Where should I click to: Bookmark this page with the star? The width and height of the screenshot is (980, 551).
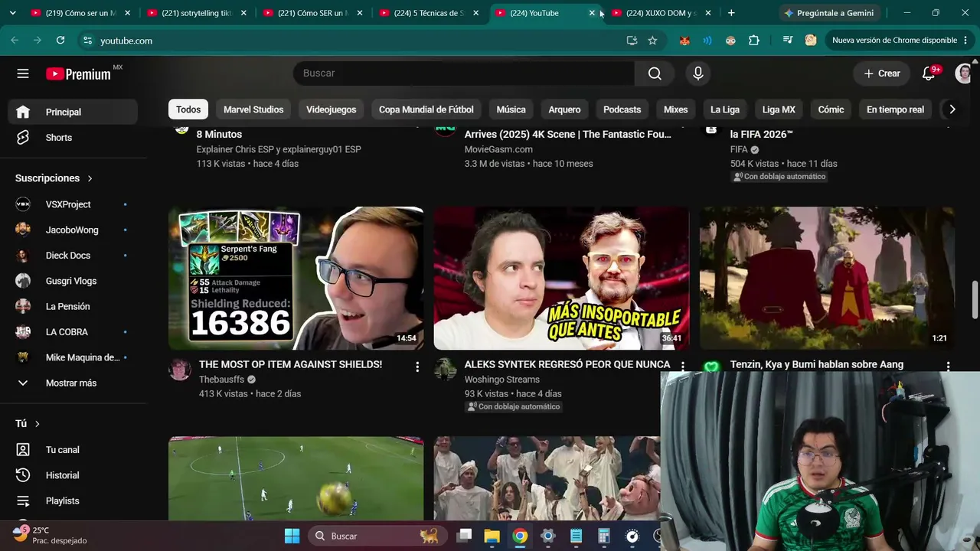point(652,41)
